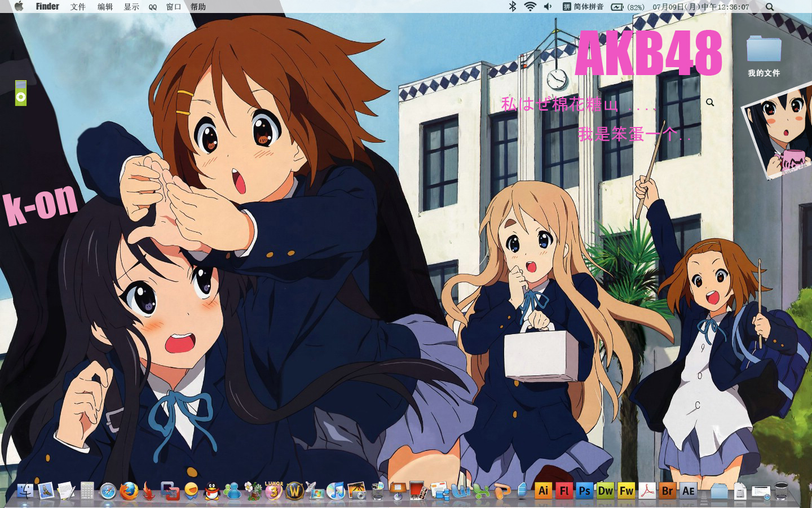Open Luxor 3 game

(273, 491)
